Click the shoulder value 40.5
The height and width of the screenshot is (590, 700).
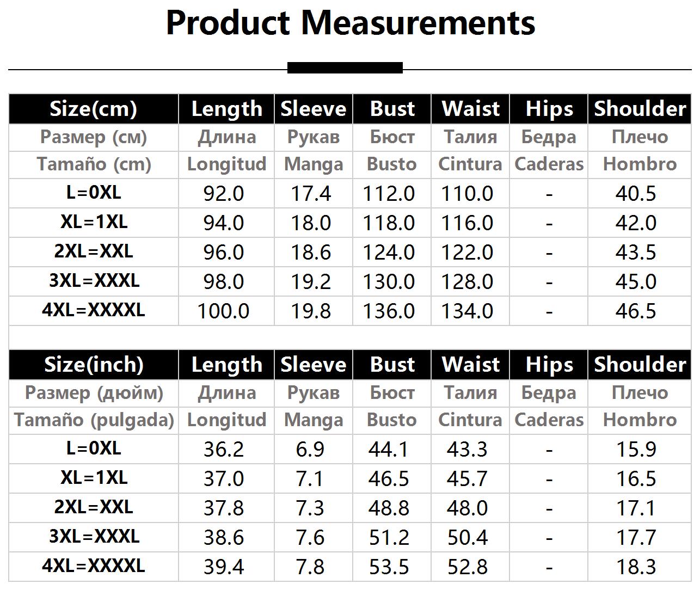click(x=636, y=194)
